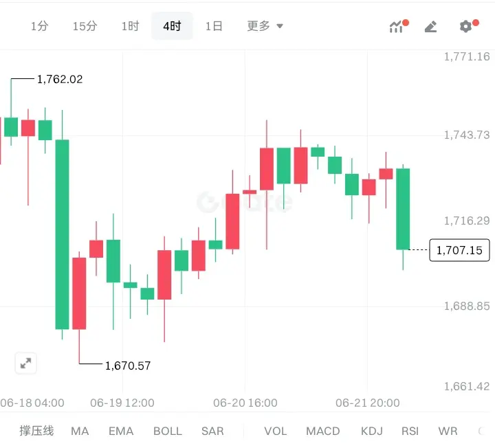
Task: Toggle the MA indicator overlay
Action: tap(80, 431)
